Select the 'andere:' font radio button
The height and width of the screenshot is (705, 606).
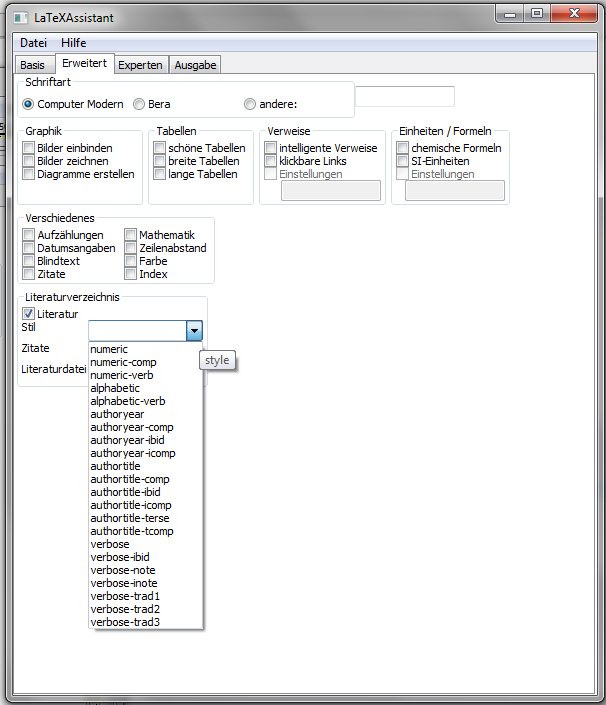click(x=250, y=104)
